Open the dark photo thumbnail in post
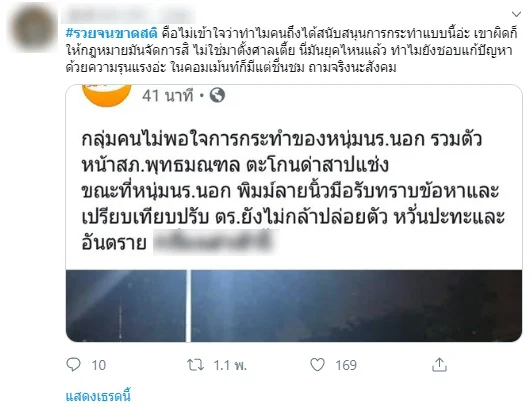Screen dimensions: 532x407 [x=294, y=306]
